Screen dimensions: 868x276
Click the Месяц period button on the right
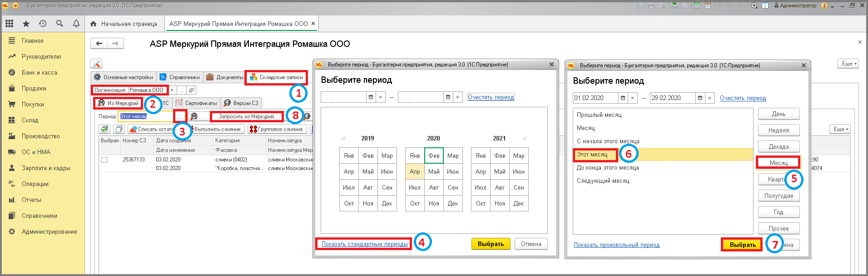[x=779, y=163]
